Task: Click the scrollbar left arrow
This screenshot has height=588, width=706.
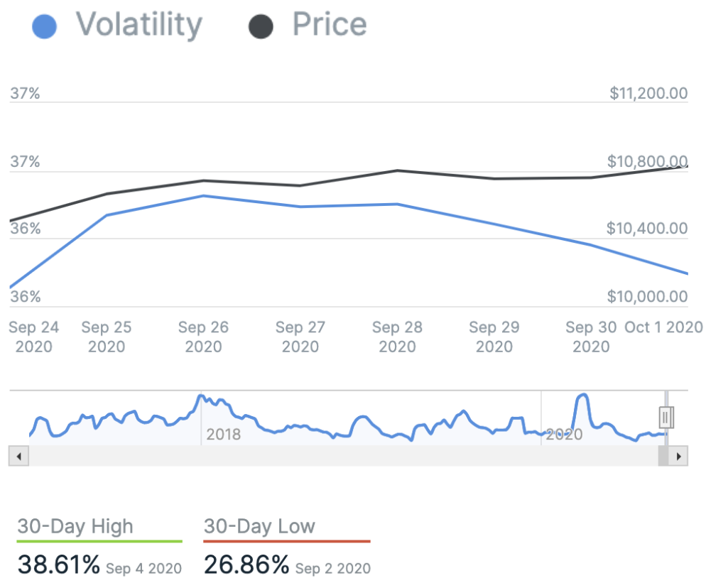Action: (x=19, y=456)
